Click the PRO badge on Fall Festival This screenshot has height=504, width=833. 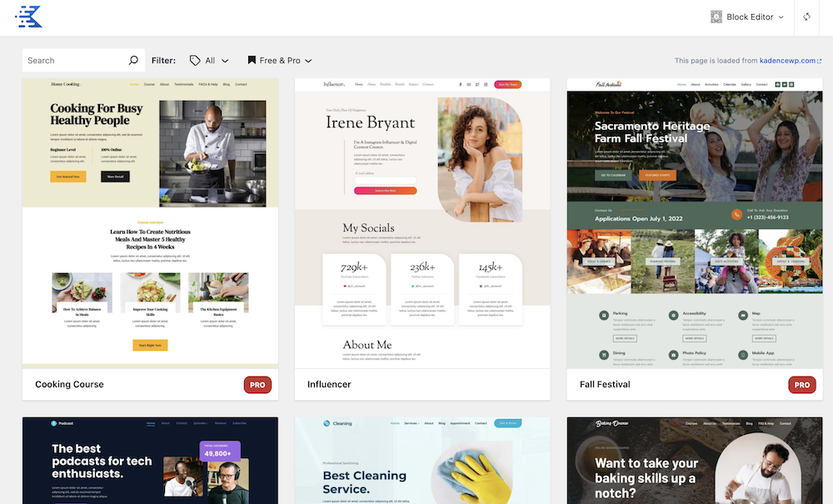tap(802, 384)
